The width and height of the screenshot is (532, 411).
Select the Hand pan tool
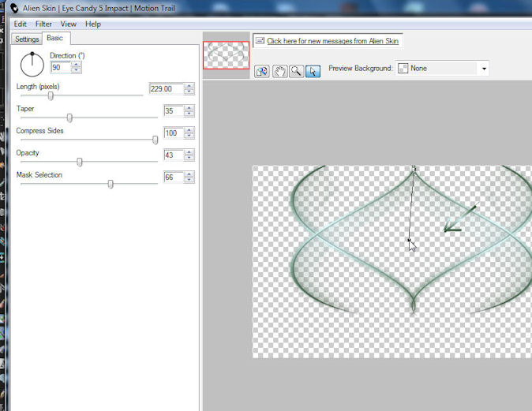click(x=279, y=71)
